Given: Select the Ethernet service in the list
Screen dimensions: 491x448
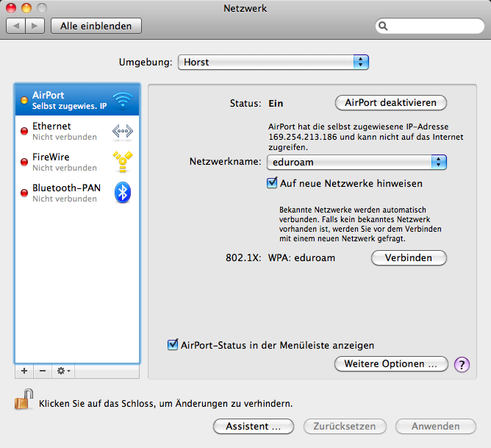Looking at the screenshot, I should (77, 131).
